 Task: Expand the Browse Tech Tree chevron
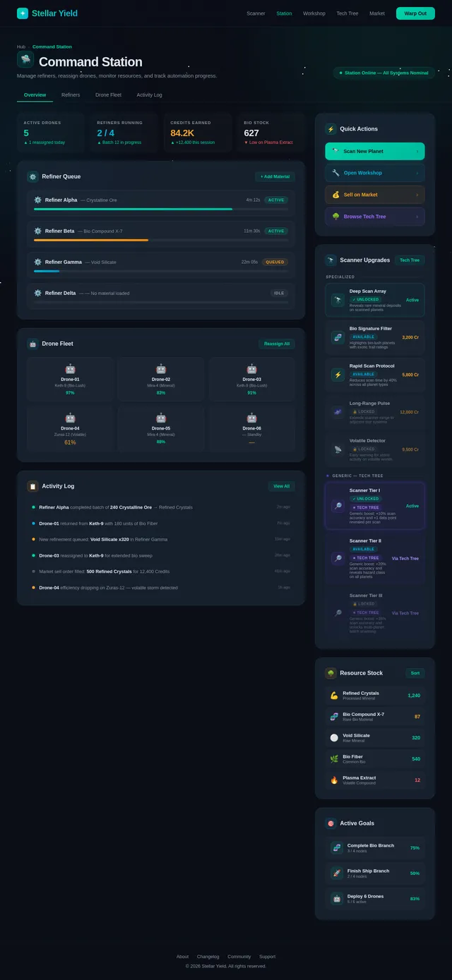417,217
